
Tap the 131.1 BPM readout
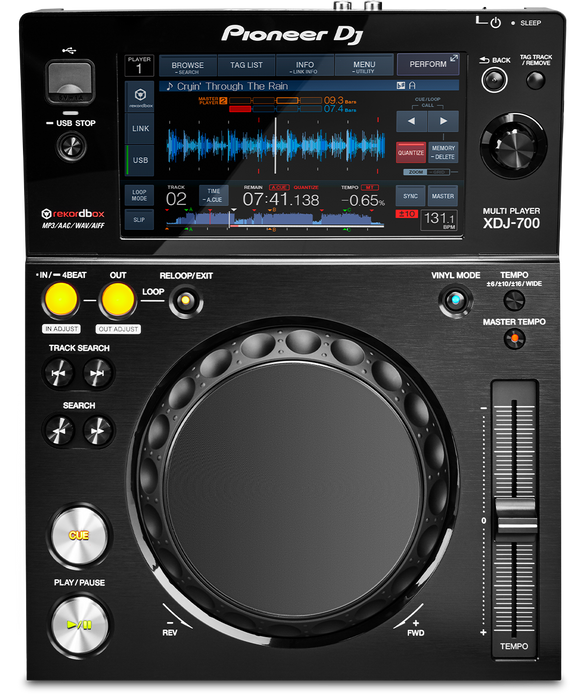pyautogui.click(x=439, y=219)
